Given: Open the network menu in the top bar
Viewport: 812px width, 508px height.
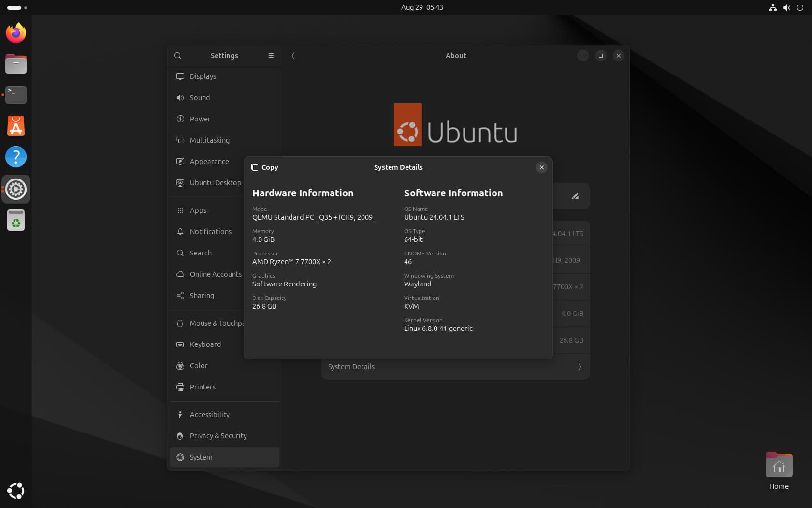Looking at the screenshot, I should (772, 7).
